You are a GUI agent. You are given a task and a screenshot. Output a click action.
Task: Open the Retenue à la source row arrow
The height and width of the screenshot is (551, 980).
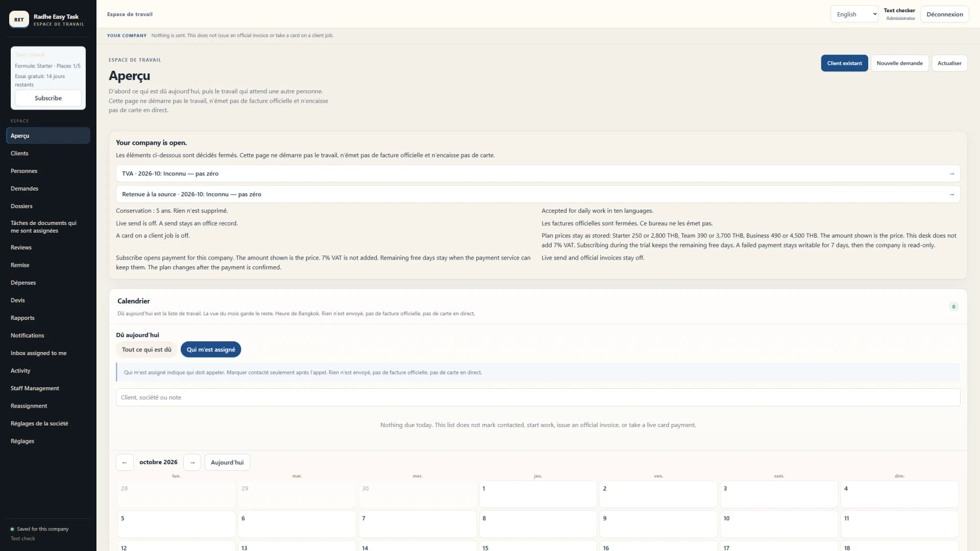[x=951, y=194]
